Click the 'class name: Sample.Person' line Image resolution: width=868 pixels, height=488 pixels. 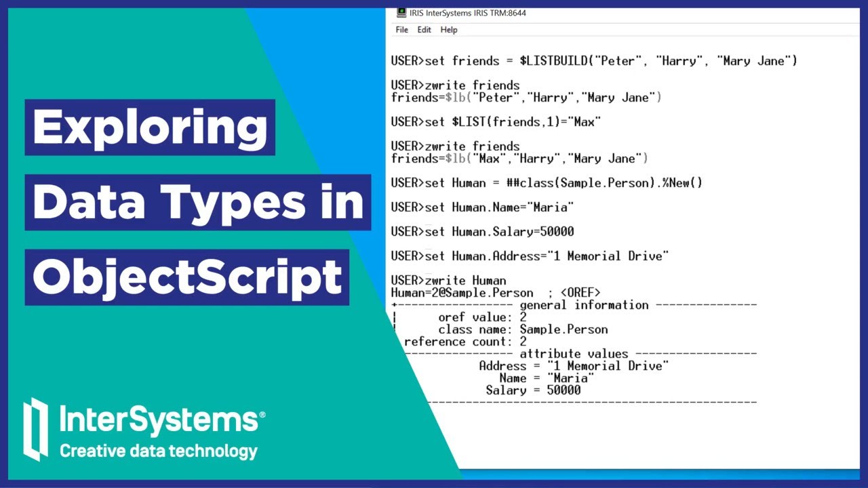tap(523, 329)
